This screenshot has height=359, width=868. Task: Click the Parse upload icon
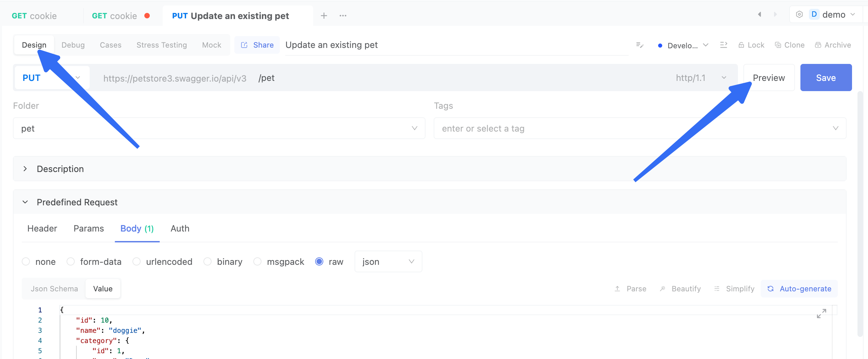(617, 289)
